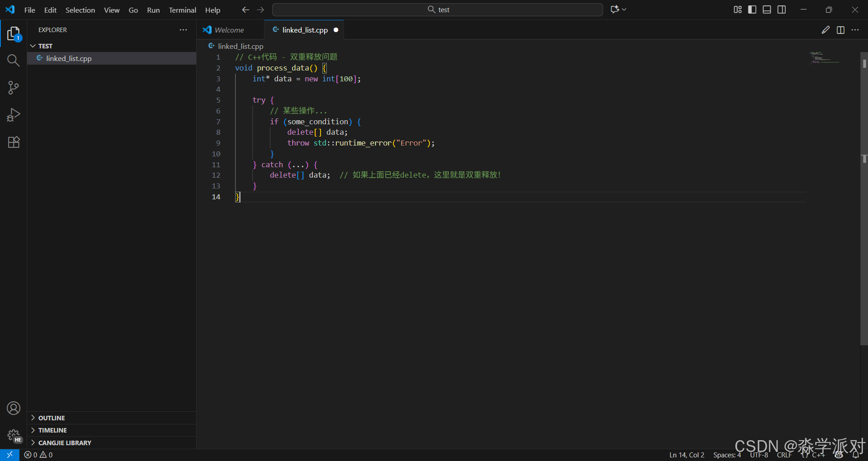Click EXPLORER panel title

point(52,30)
